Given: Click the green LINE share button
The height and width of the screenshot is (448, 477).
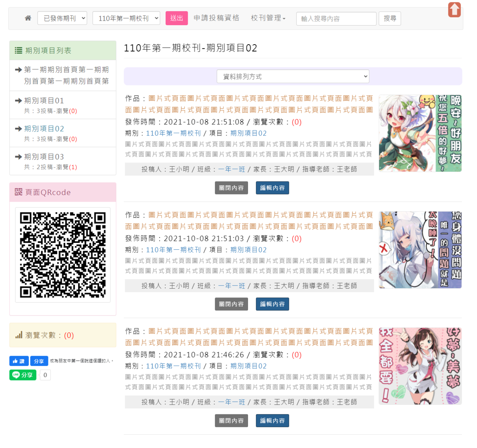Looking at the screenshot, I should tap(23, 375).
